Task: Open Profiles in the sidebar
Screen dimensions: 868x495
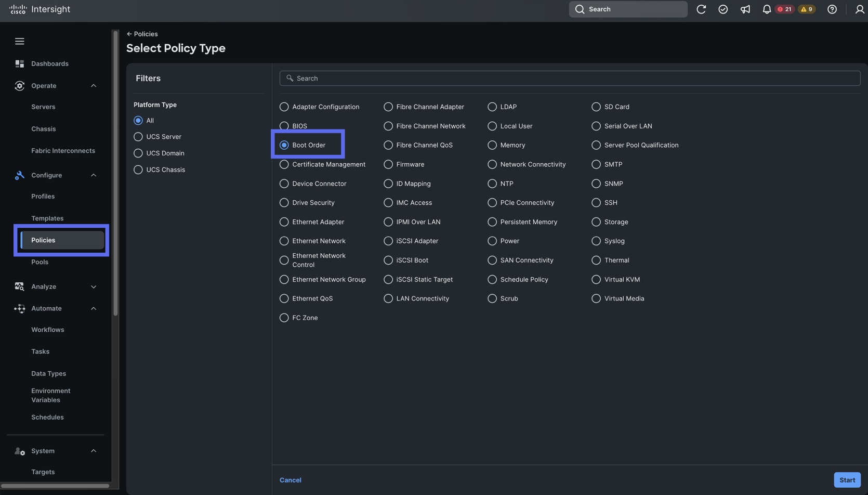Action: pos(43,197)
